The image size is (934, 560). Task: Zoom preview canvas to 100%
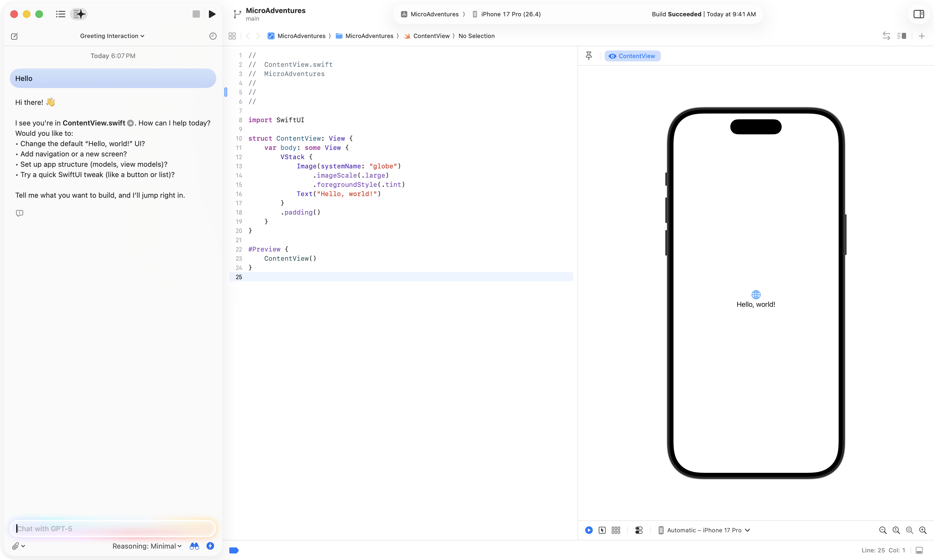pyautogui.click(x=896, y=530)
